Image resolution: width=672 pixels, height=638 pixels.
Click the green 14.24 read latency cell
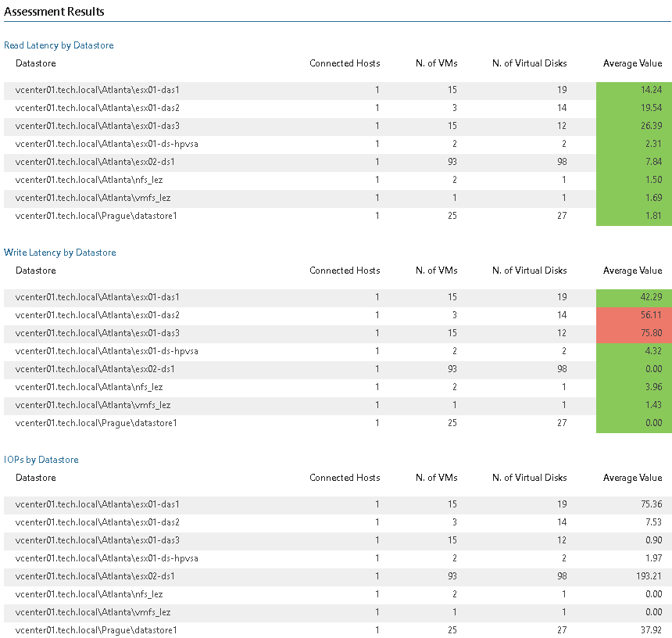634,90
